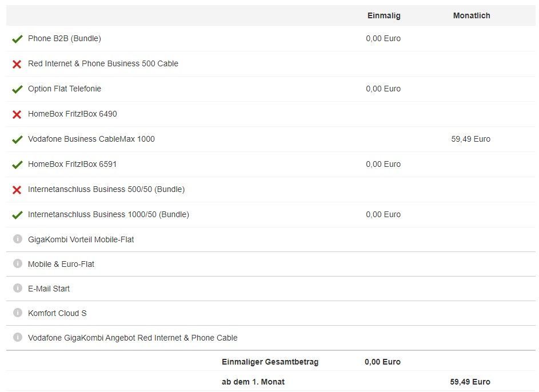539x392 pixels.
Task: Open info icon for Mobile & Euro-Flat
Action: coord(18,263)
